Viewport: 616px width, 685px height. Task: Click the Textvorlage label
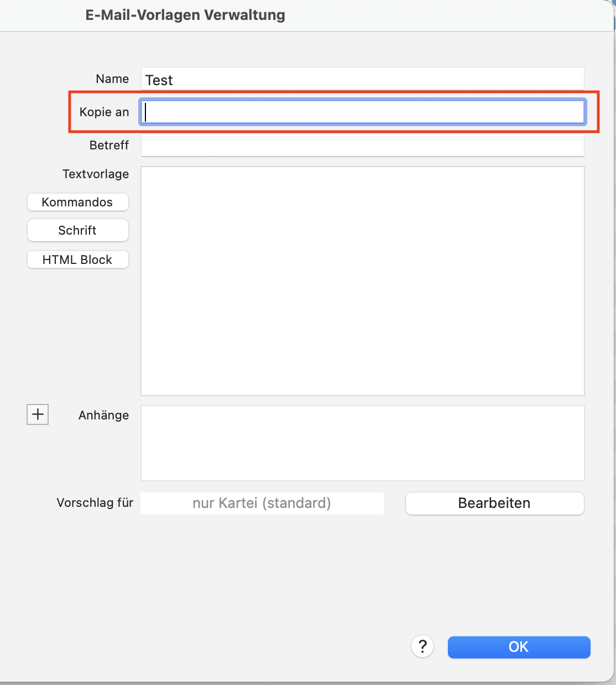[x=96, y=174]
